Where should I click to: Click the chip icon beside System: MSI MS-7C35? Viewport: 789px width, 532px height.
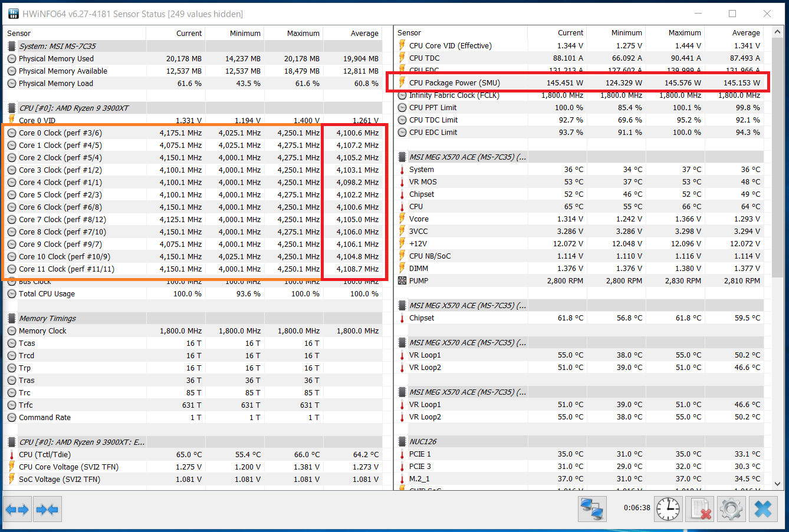click(x=12, y=46)
